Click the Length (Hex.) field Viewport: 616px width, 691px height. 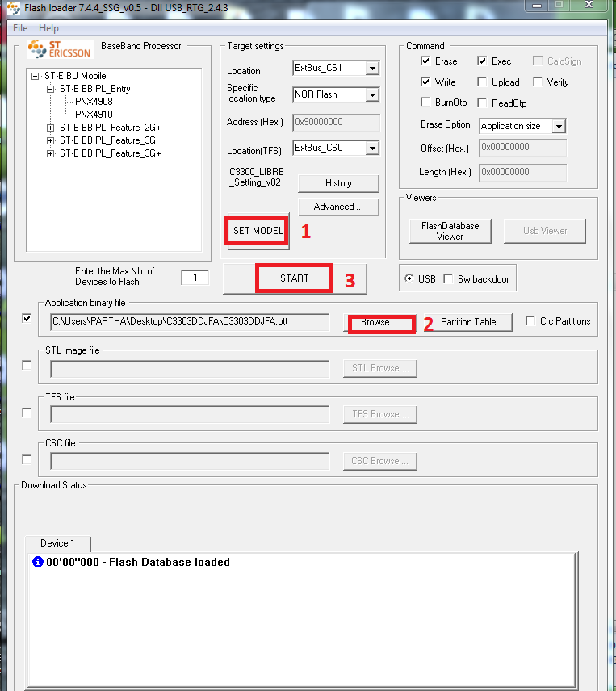(x=522, y=172)
